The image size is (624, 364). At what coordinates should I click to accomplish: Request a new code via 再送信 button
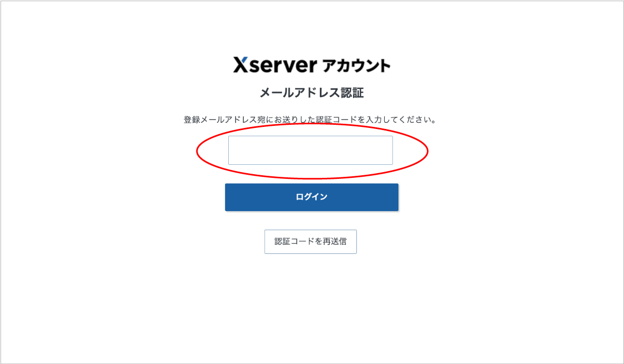[310, 242]
